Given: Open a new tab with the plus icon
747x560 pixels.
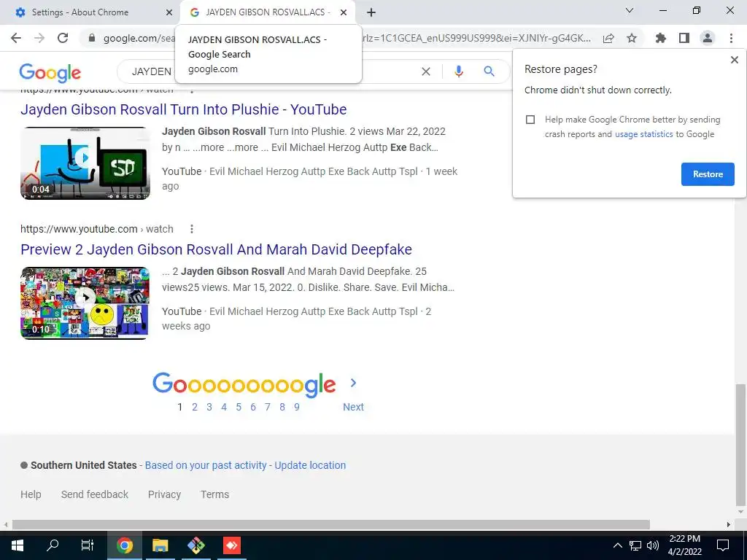Looking at the screenshot, I should click(x=371, y=12).
